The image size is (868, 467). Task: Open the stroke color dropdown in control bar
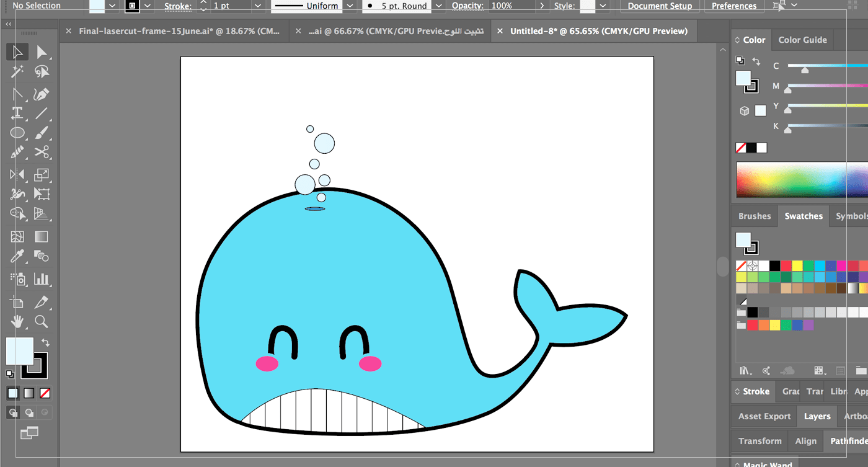tap(148, 6)
